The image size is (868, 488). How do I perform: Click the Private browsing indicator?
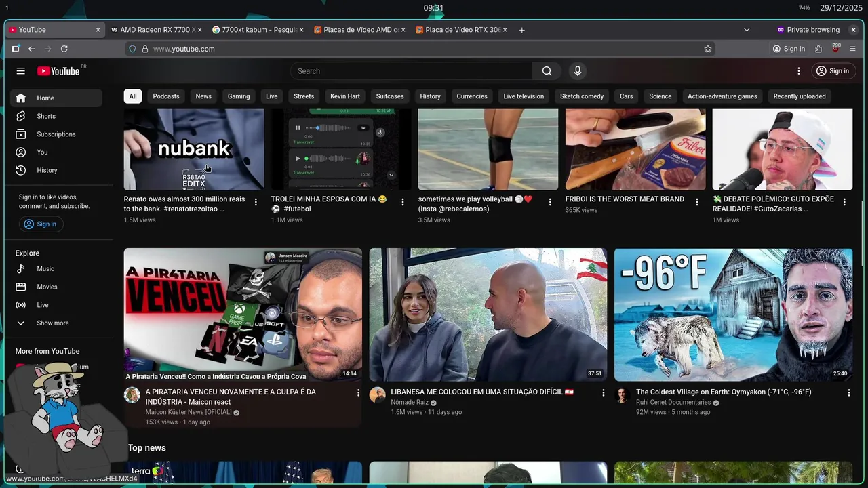[x=808, y=30]
